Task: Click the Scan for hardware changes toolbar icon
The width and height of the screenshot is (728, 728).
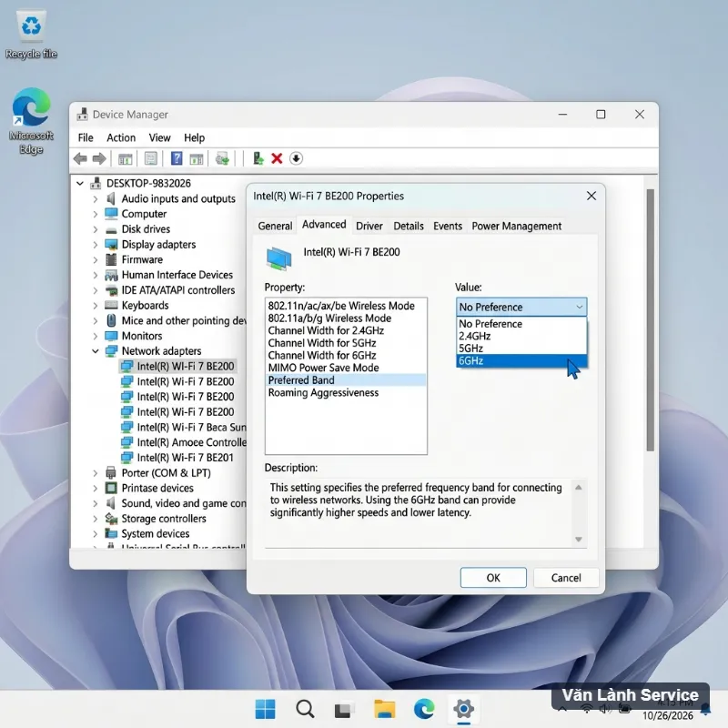Action: point(222,158)
